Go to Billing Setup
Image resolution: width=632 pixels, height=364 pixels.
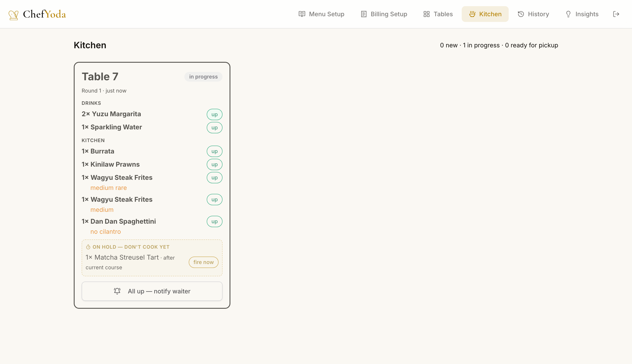384,14
